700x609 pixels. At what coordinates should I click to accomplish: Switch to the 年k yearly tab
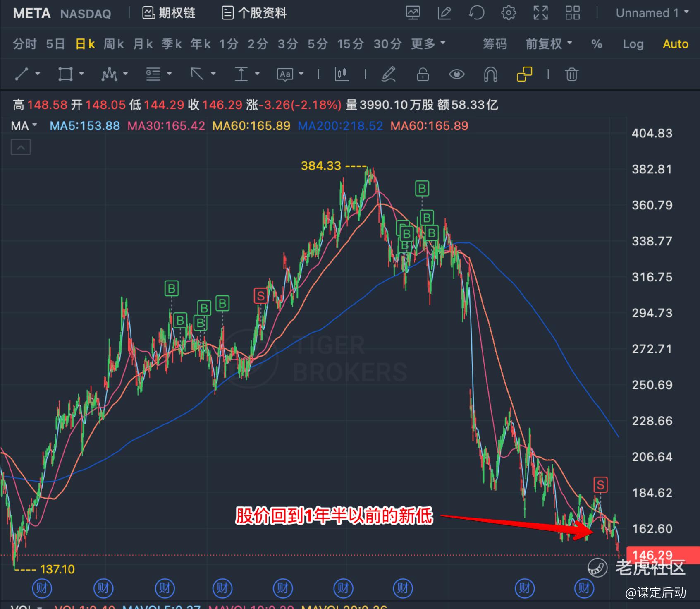pyautogui.click(x=201, y=44)
